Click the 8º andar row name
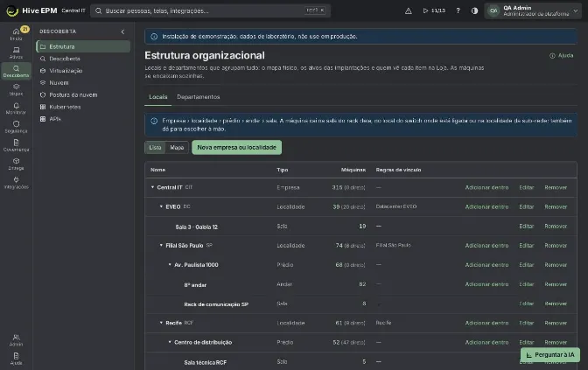The height and width of the screenshot is (370, 588). (195, 285)
